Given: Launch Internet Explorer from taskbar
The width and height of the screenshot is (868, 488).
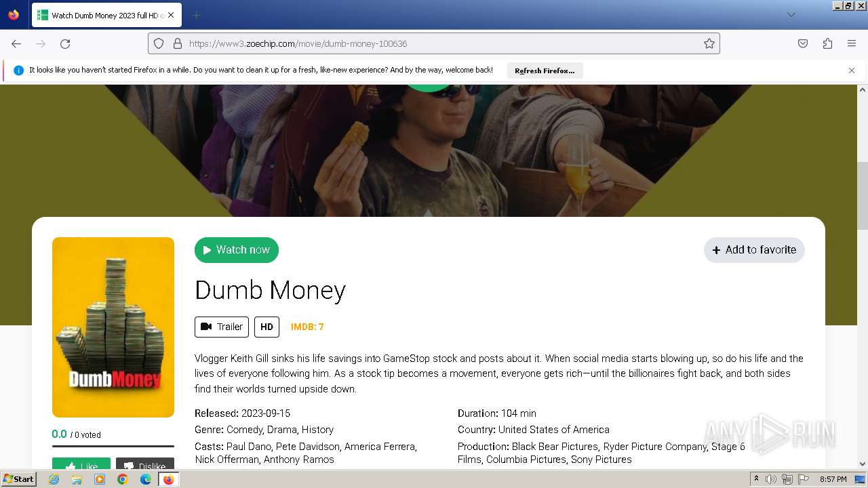Looking at the screenshot, I should point(54,479).
